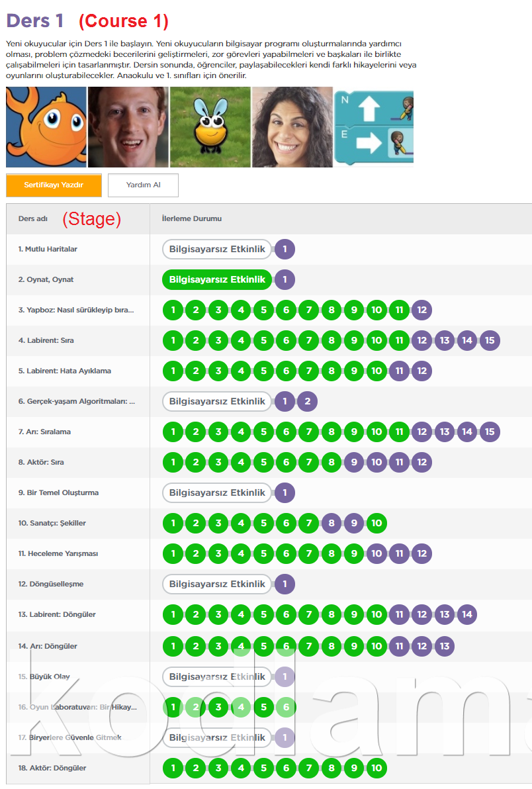Open puzzle 10 of Aktör: Döngüler stage

(x=377, y=768)
